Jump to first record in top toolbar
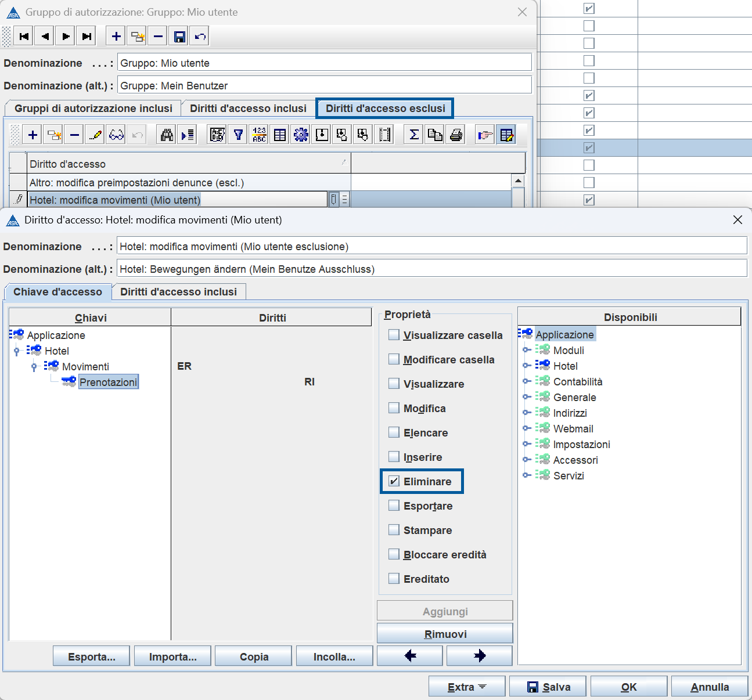 click(x=24, y=37)
